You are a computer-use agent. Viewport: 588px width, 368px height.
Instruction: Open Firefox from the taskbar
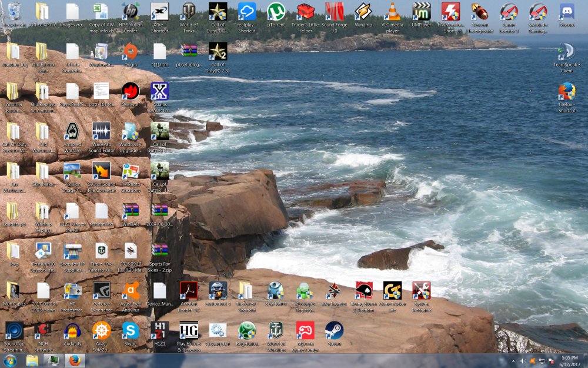tap(76, 361)
